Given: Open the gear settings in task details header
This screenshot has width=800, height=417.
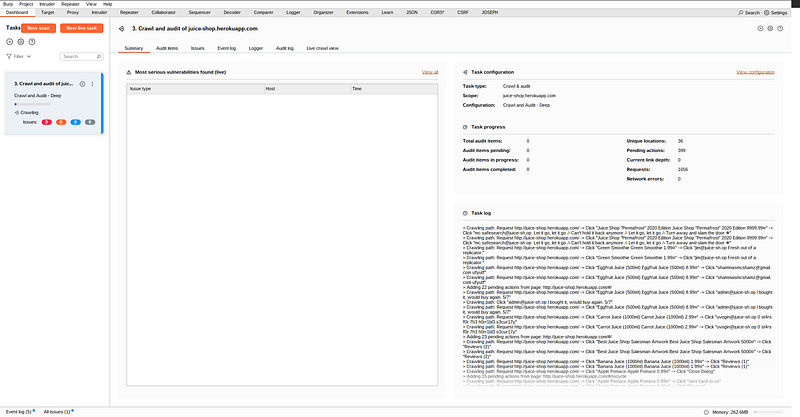Looking at the screenshot, I should [x=770, y=29].
